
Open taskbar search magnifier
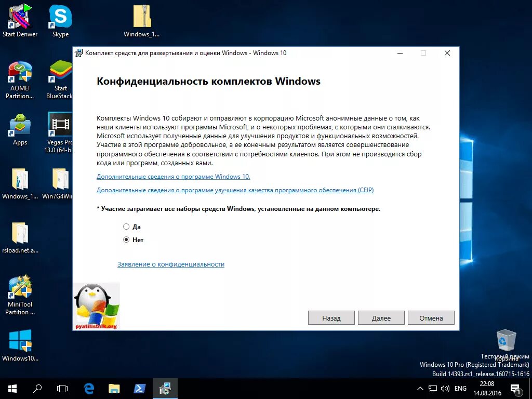37,389
